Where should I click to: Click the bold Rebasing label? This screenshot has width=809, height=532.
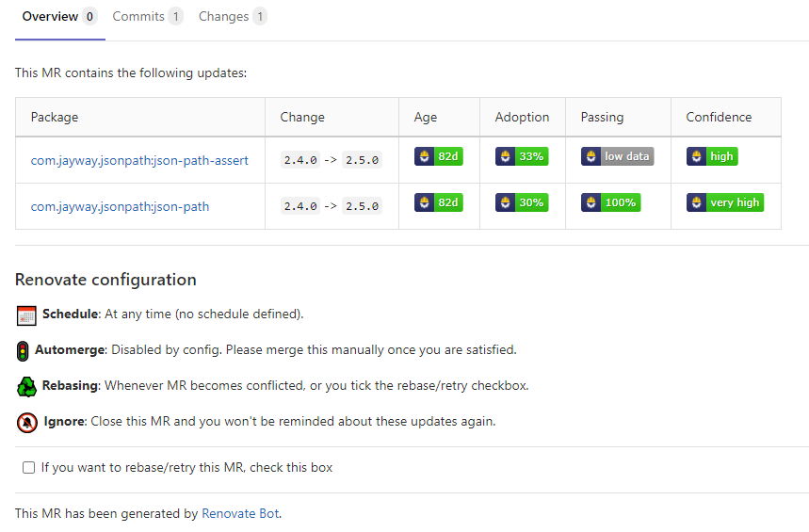71,385
